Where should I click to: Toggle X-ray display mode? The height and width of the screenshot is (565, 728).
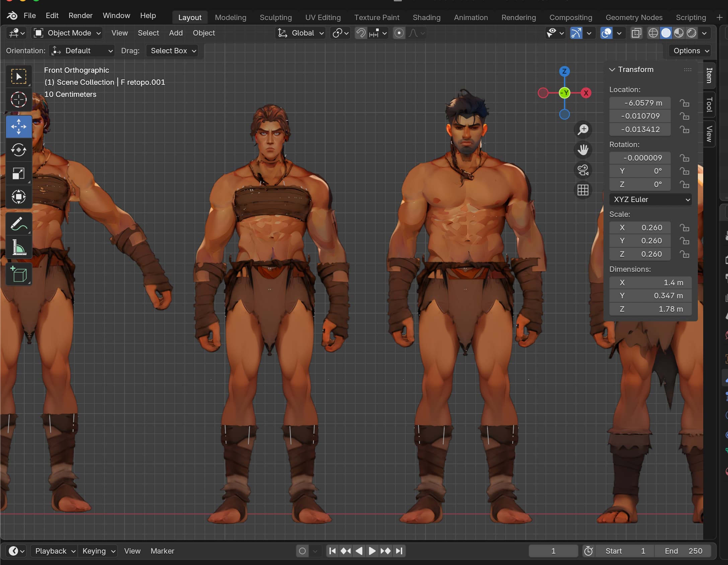pyautogui.click(x=636, y=33)
